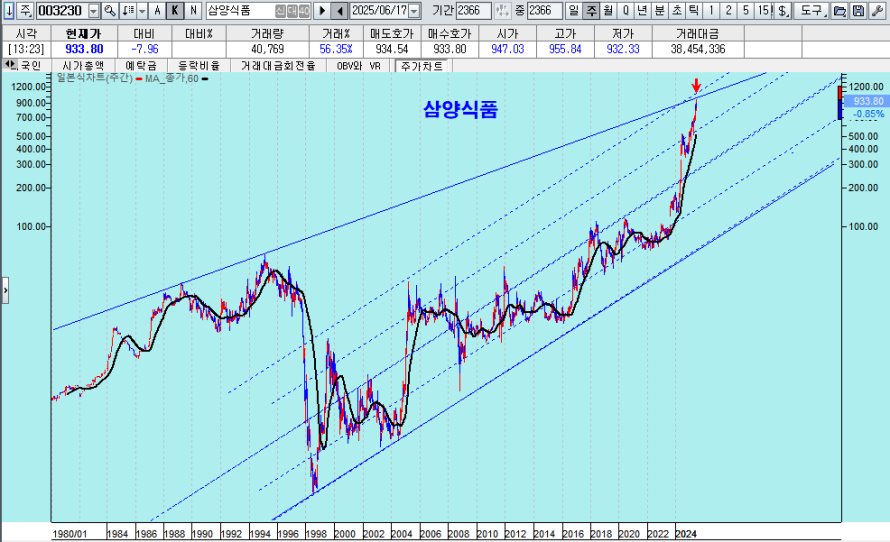
Task: Switch to the 예탁금 tab
Action: [x=141, y=66]
